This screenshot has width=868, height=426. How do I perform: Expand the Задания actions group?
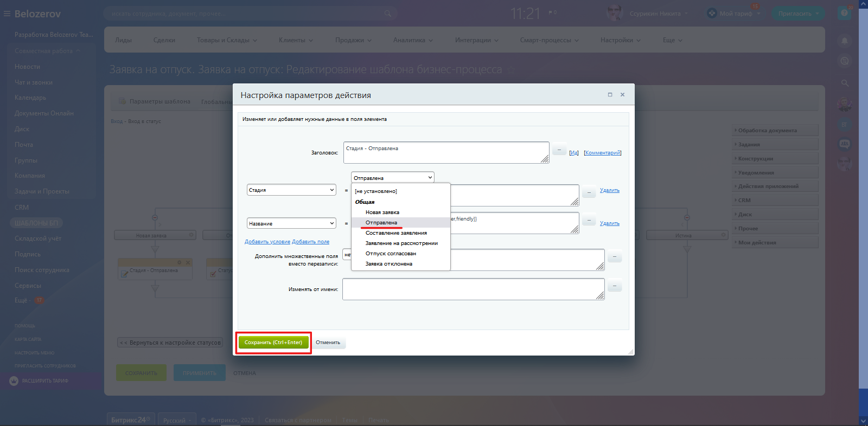coord(775,145)
